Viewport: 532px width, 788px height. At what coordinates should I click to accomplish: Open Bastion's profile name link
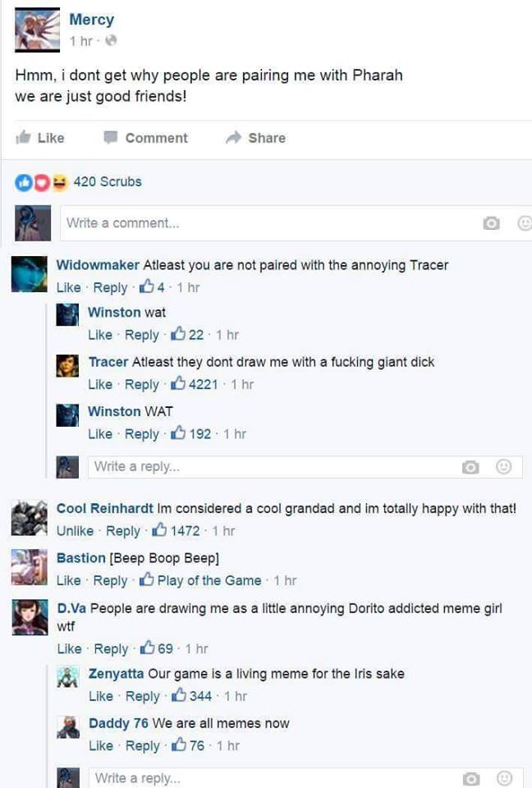click(x=81, y=558)
